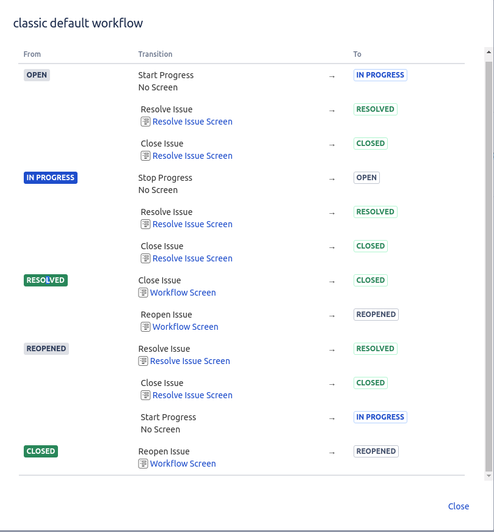Click the From column header

32,54
